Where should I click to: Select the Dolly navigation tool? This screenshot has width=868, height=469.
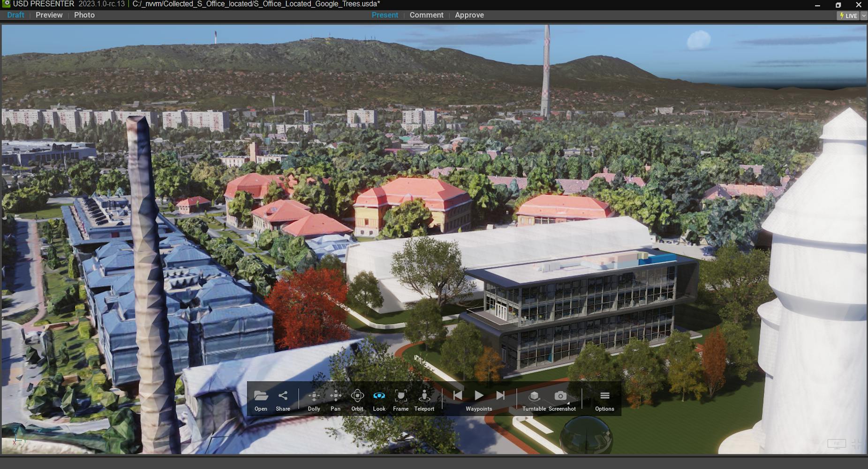point(314,396)
